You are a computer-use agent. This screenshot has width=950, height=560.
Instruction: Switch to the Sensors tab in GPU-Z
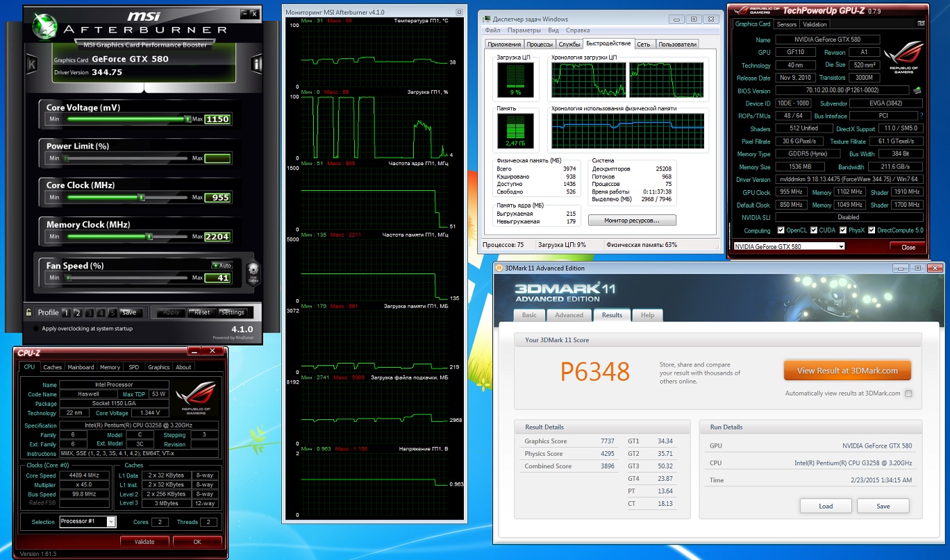pyautogui.click(x=786, y=24)
